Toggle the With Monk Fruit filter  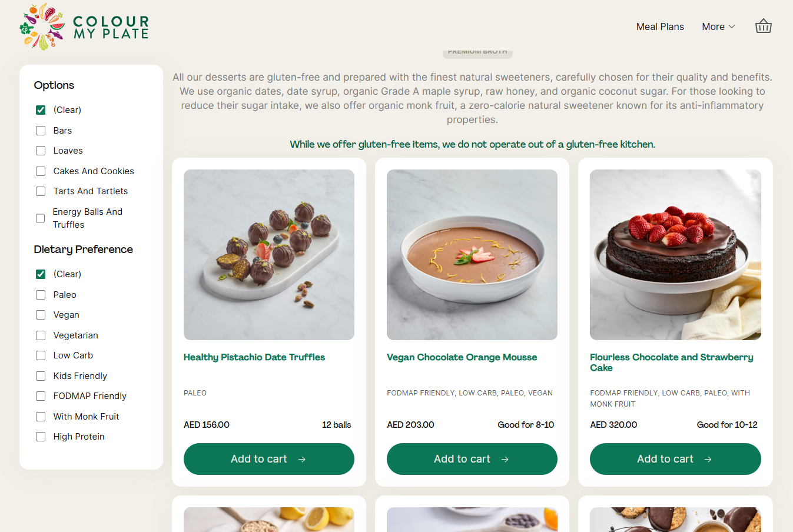(x=41, y=417)
